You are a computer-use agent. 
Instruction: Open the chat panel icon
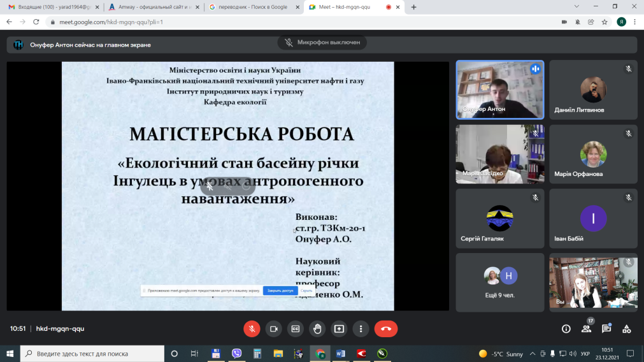pos(606,329)
